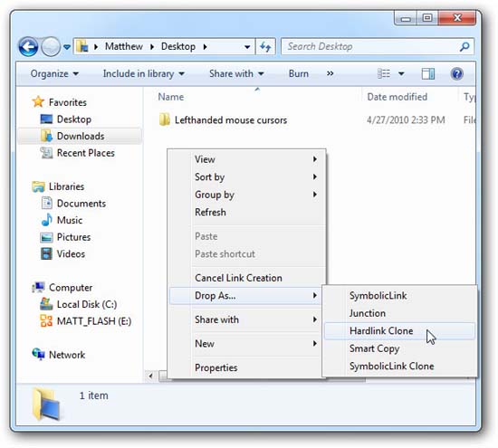Select Libraries in navigation pane
Image resolution: width=498 pixels, height=448 pixels.
click(66, 186)
